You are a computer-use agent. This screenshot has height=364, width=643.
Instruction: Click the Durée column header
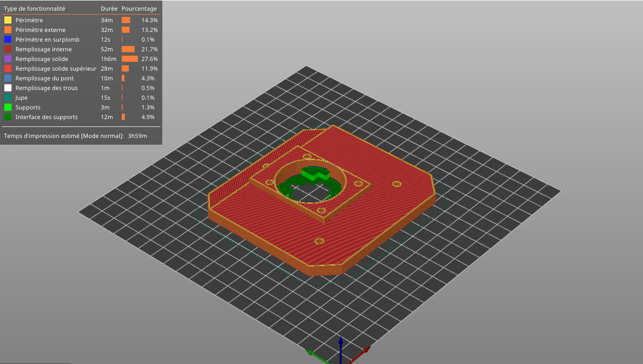[x=109, y=9]
